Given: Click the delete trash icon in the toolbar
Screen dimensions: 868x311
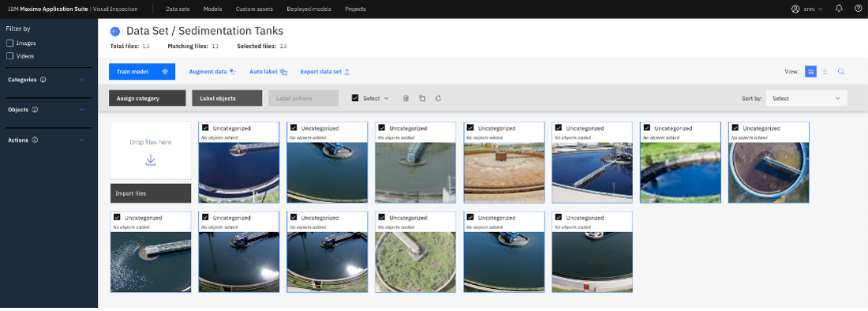Looking at the screenshot, I should (x=406, y=98).
